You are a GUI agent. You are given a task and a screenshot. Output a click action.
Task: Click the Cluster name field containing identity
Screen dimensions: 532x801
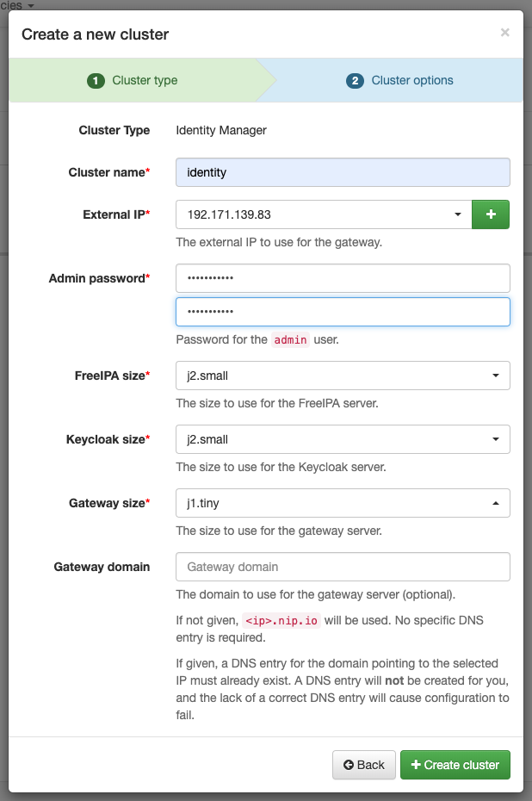point(343,172)
